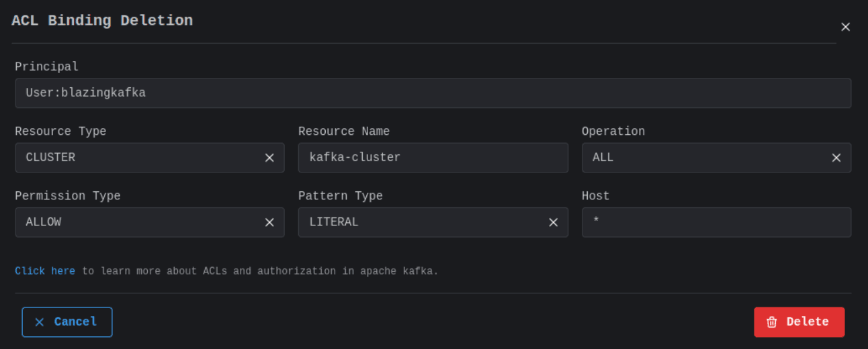Click the 'Pattern Type' label
This screenshot has width=868, height=349.
tap(341, 196)
